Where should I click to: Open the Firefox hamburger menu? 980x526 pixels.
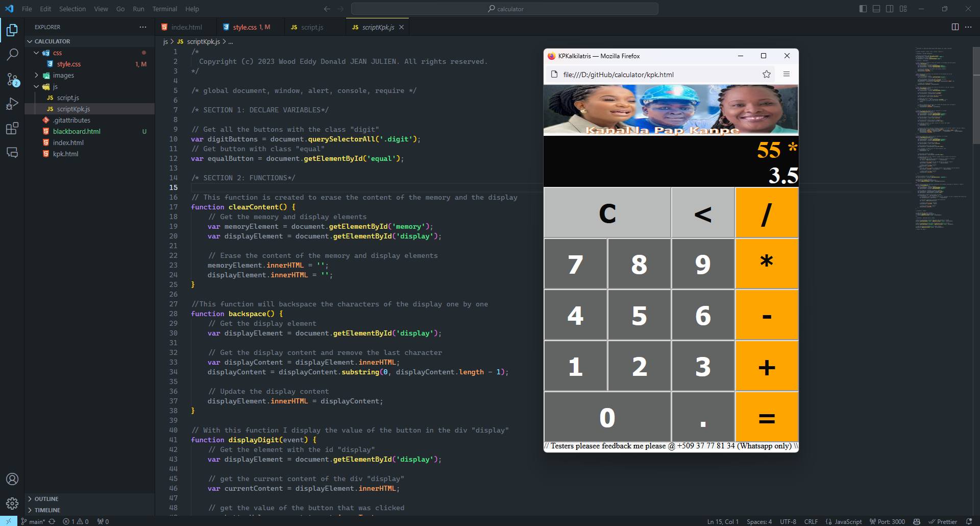(787, 75)
